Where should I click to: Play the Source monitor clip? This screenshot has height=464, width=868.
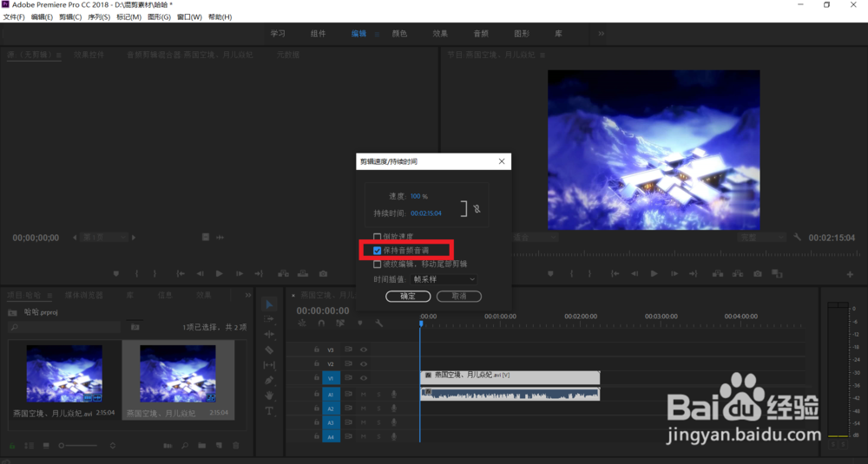click(x=220, y=274)
